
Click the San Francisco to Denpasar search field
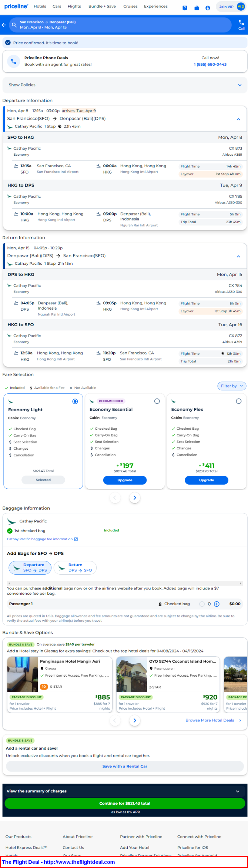tap(120, 25)
